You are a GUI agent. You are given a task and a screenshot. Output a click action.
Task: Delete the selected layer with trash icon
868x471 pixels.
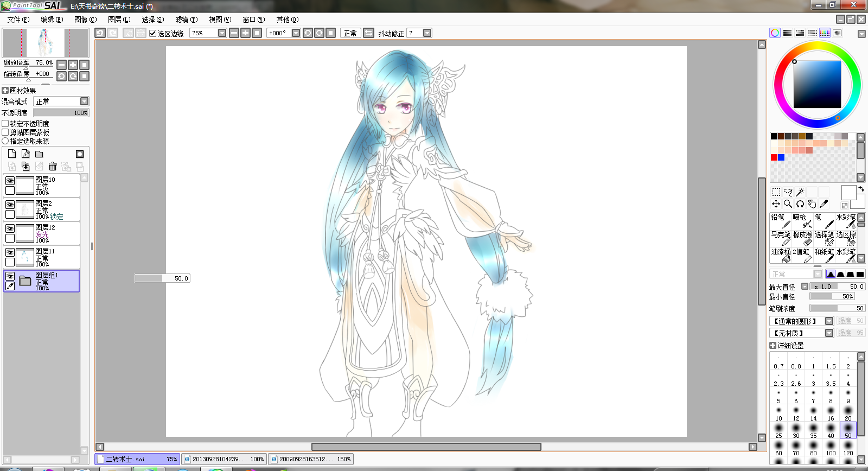tap(53, 167)
